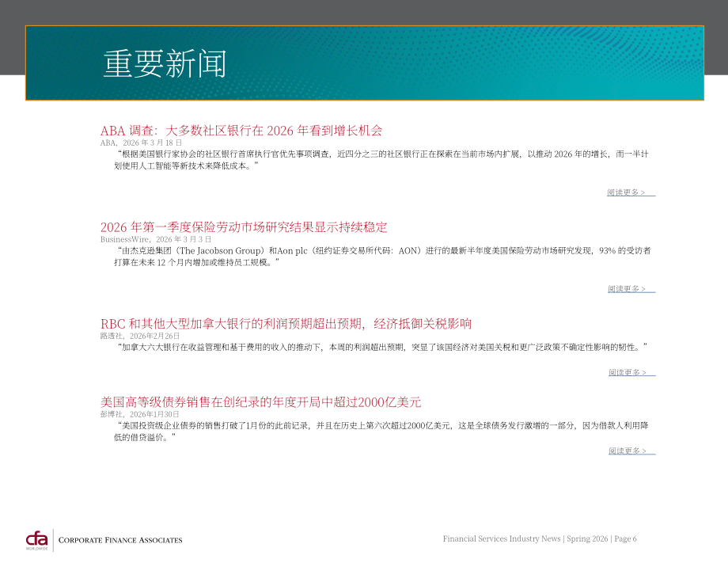Screen dimensions: 728x563
Task: Select the Financial Services Industry News footer text
Action: (x=540, y=538)
